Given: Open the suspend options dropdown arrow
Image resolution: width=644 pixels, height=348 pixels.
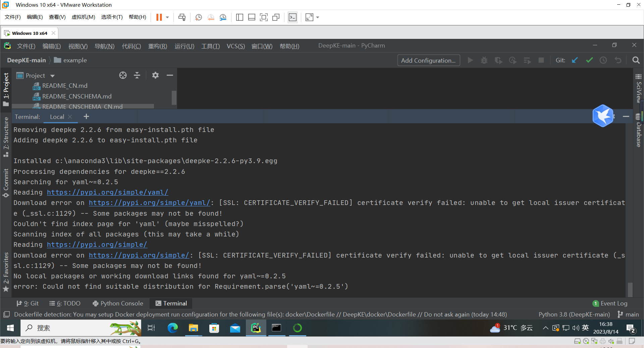Looking at the screenshot, I should [166, 17].
